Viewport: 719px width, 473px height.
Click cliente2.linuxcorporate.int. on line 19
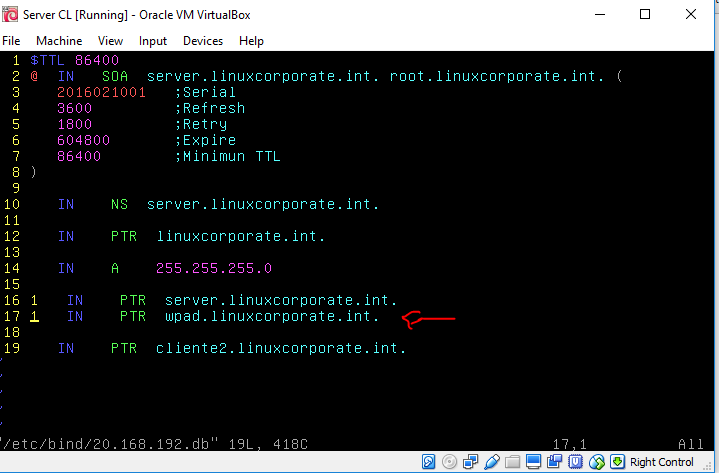tap(281, 348)
